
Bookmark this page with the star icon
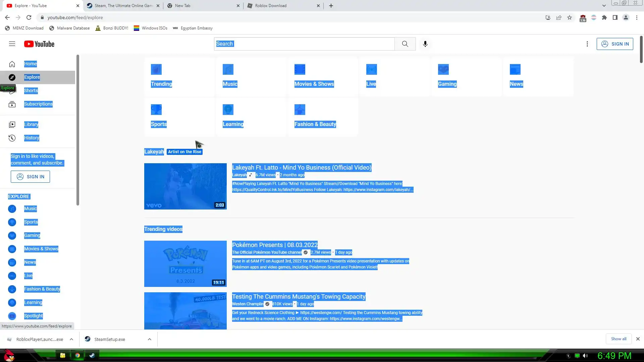pyautogui.click(x=570, y=17)
